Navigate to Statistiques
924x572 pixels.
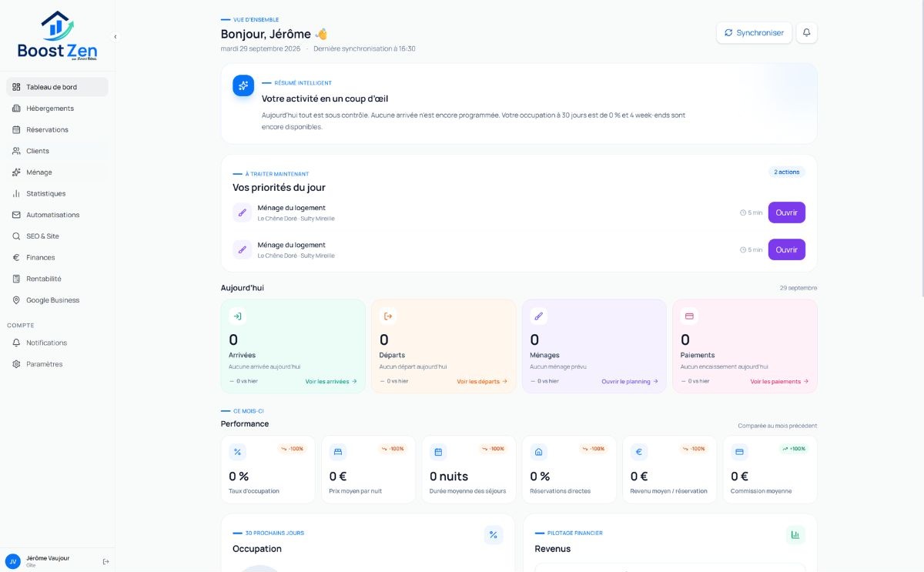point(57,193)
